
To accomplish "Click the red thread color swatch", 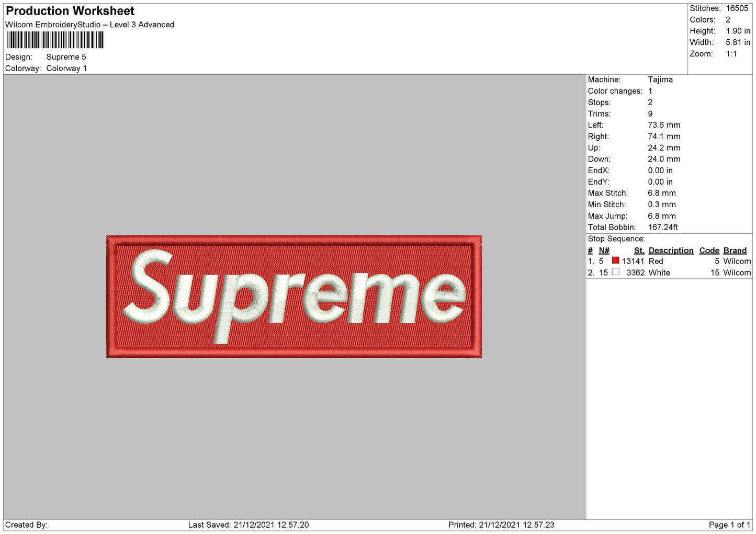I will [x=615, y=260].
